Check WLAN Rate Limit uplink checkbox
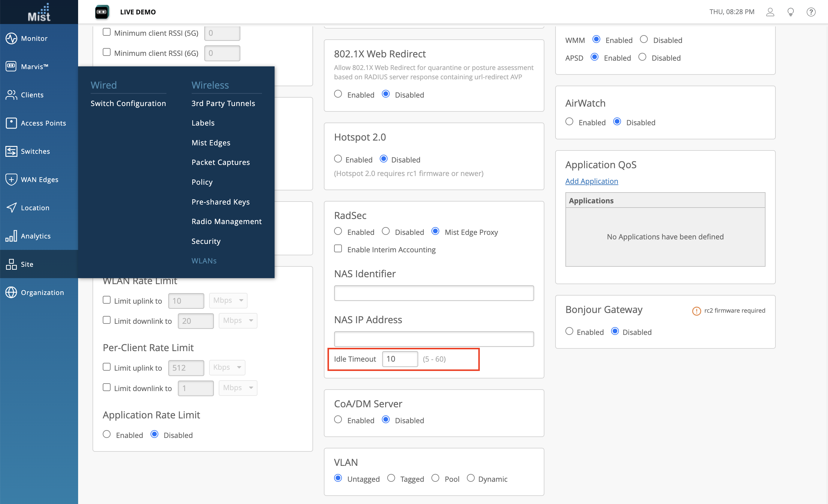Screen dimensions: 828x504 coord(107,300)
